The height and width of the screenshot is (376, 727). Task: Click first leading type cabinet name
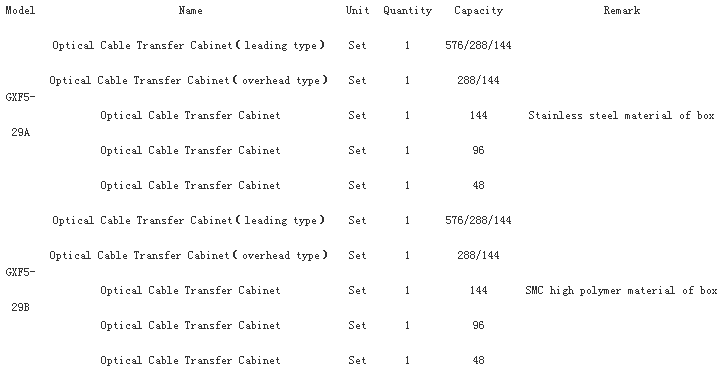[x=189, y=45]
